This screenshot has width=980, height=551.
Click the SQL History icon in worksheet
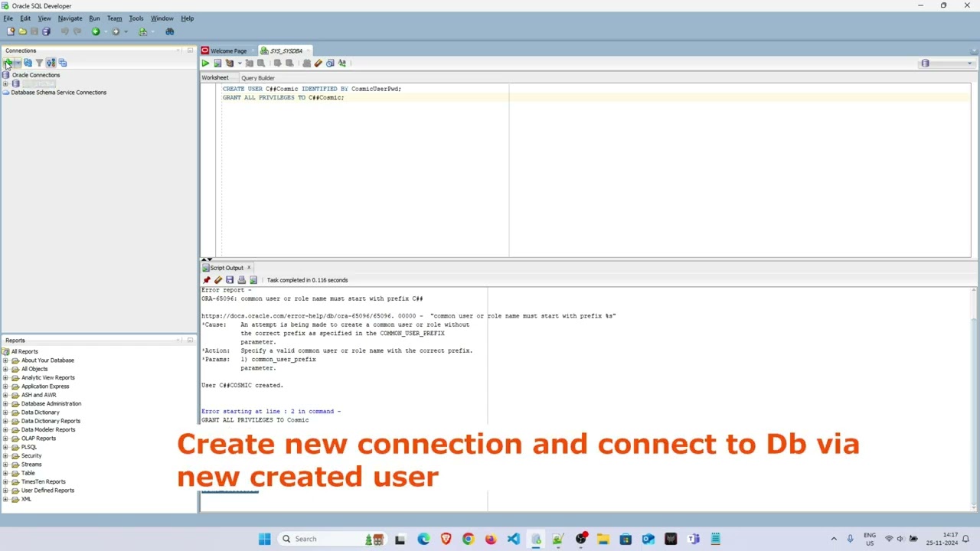tap(330, 63)
